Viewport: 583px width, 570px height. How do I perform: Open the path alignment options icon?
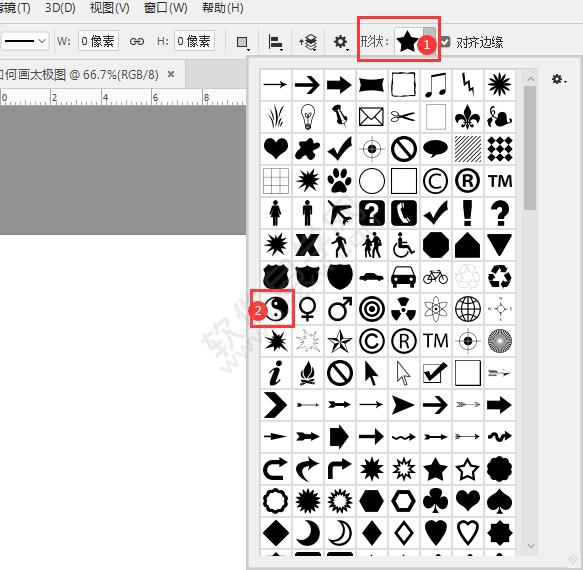(x=276, y=42)
